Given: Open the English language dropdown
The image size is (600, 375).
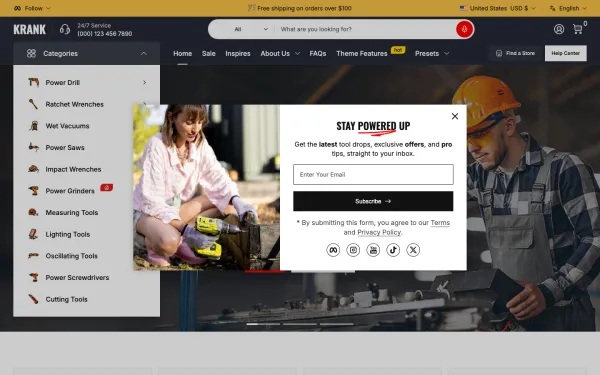Looking at the screenshot, I should coord(568,8).
